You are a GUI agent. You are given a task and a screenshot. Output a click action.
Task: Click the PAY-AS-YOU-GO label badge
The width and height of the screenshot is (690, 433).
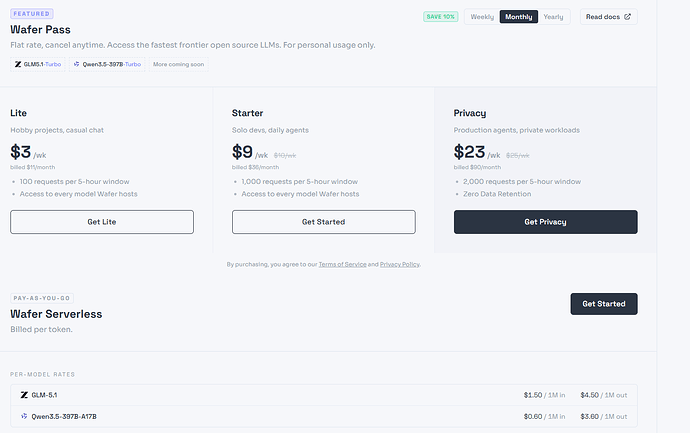tap(42, 298)
